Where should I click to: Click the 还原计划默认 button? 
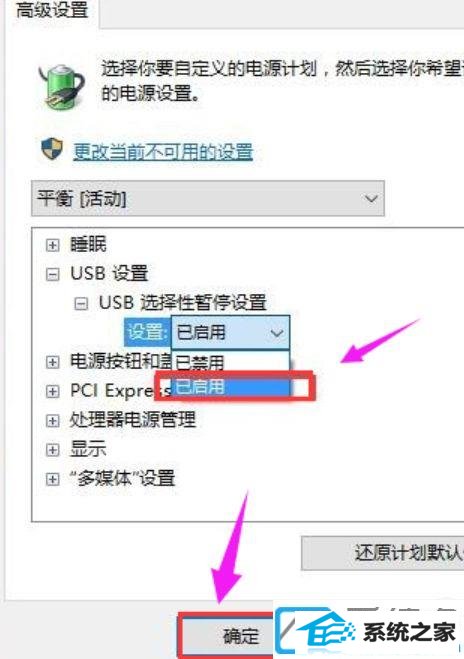382,553
